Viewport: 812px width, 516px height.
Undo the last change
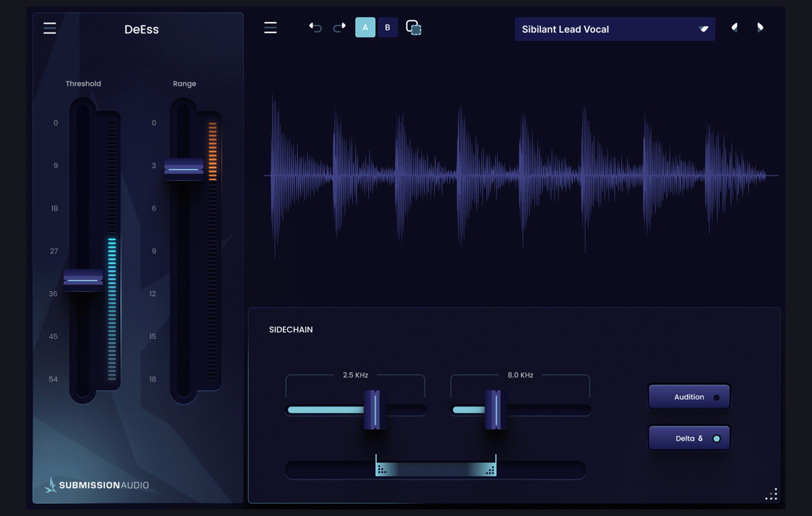[315, 28]
